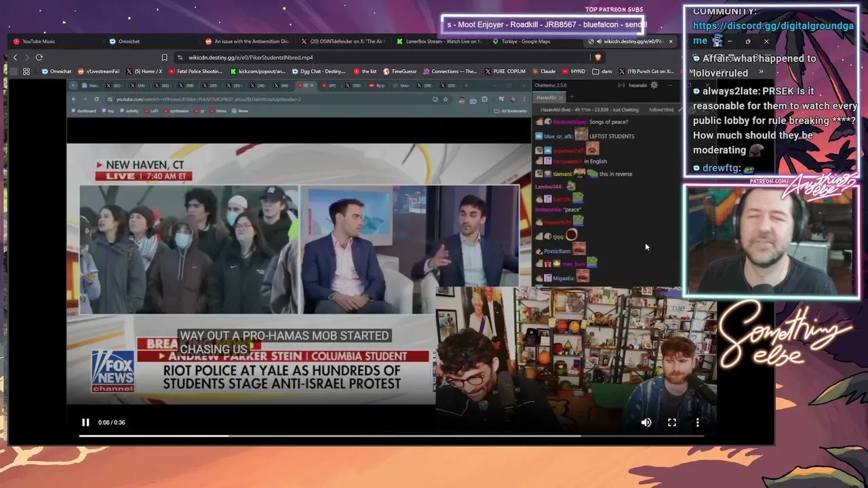This screenshot has width=868, height=488.
Task: Click username PoeticRam in chat
Action: [x=557, y=251]
